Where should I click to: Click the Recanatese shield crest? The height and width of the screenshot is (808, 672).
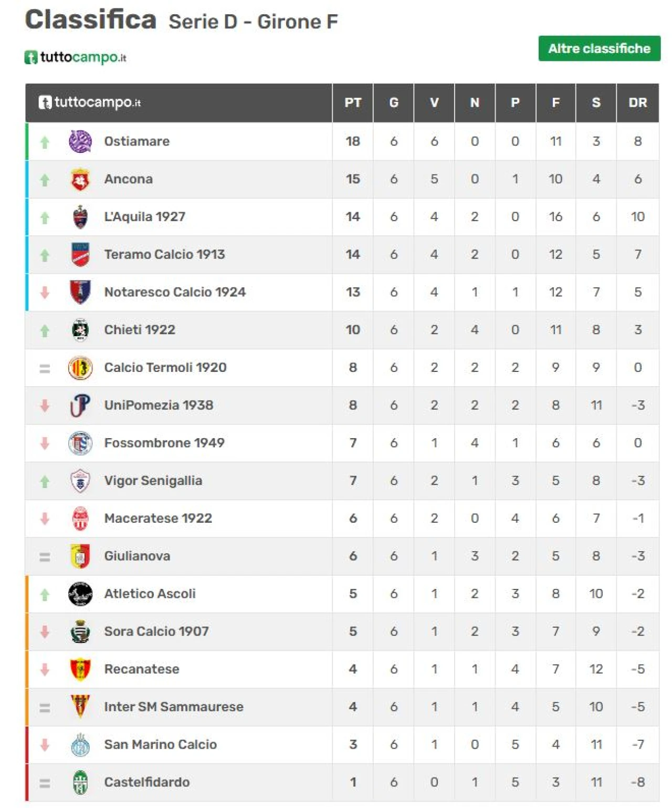[x=80, y=669]
